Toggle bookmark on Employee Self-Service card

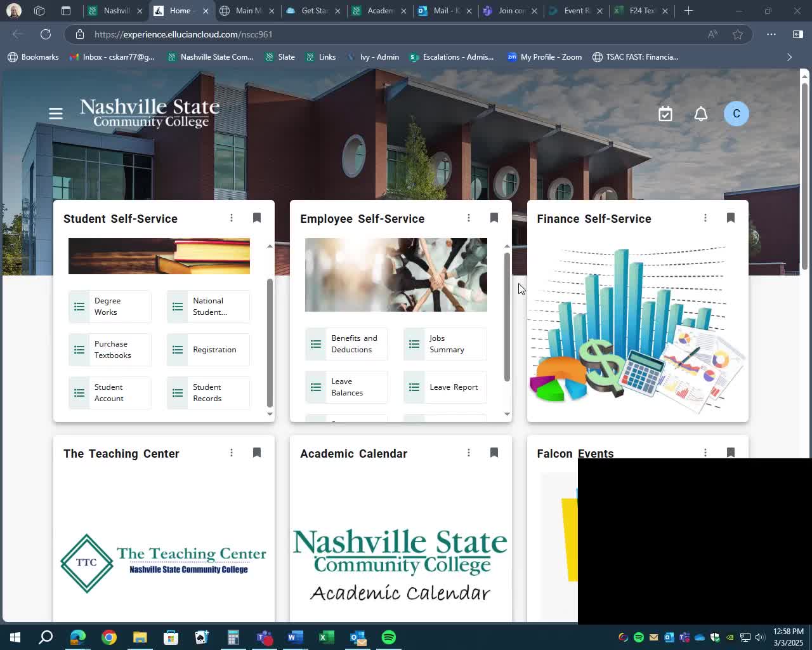pyautogui.click(x=494, y=218)
